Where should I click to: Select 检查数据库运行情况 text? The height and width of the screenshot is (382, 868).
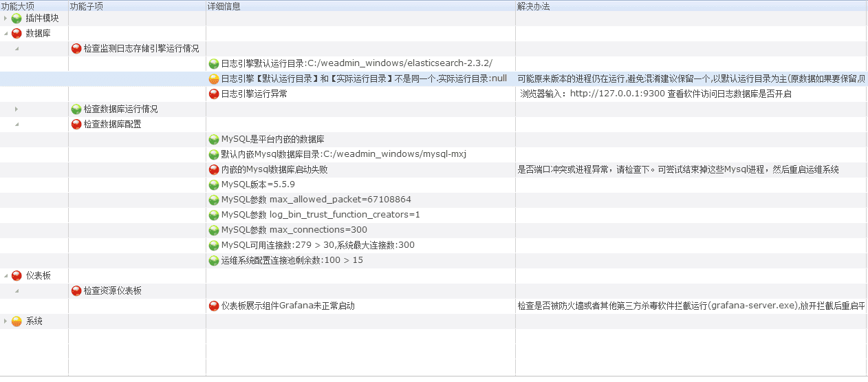tap(120, 109)
